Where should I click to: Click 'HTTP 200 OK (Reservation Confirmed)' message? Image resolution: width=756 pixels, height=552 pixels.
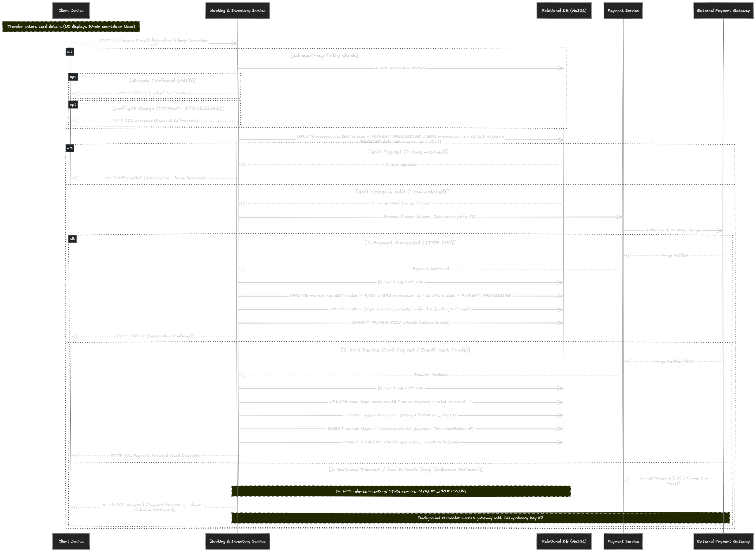pyautogui.click(x=155, y=336)
